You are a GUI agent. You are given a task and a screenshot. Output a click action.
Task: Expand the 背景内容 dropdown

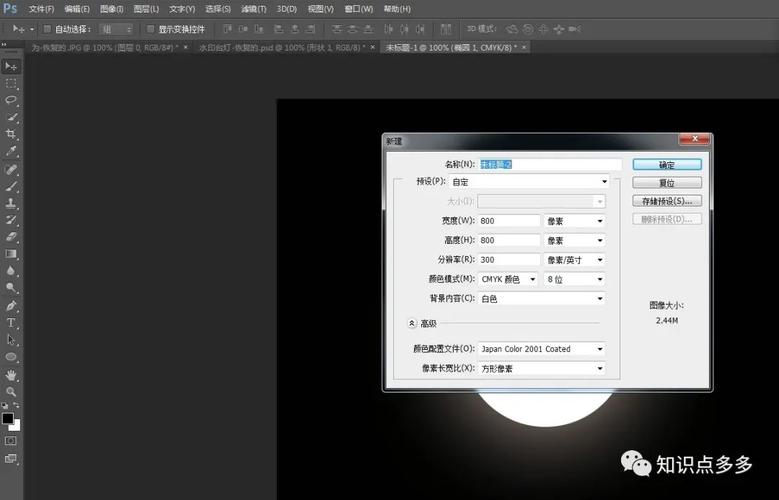point(542,298)
